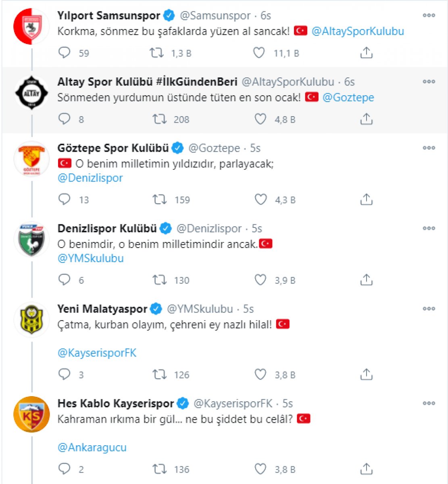
Task: Retweet the Hes Kablo Kayserispor tweet
Action: coord(160,469)
